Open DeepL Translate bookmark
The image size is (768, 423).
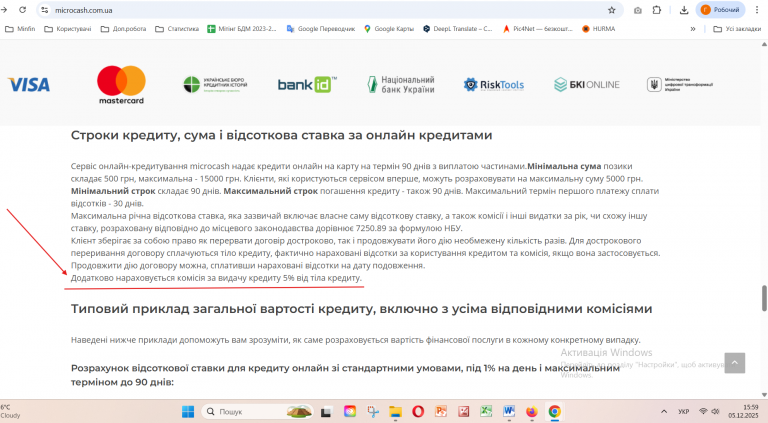(457, 29)
